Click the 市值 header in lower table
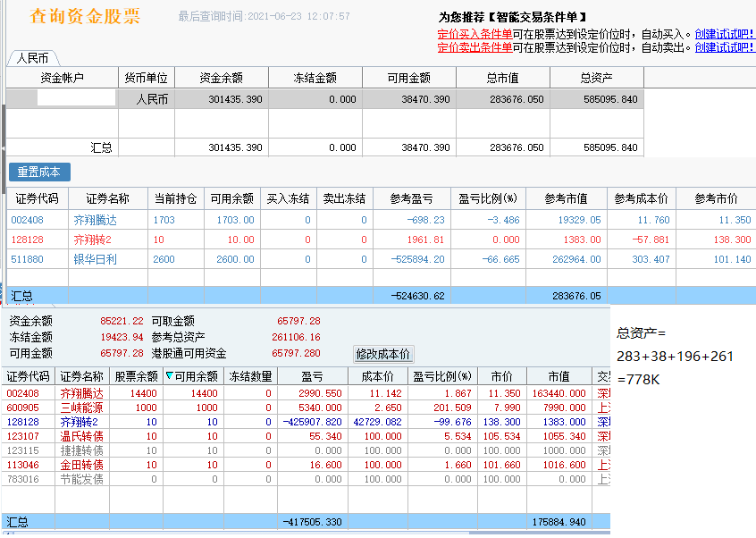The image size is (756, 538). click(559, 376)
